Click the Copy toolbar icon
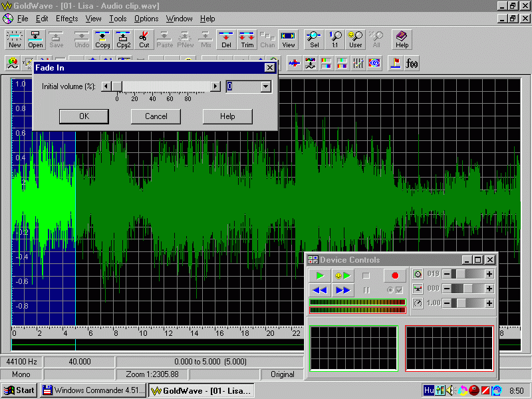Screen dimensions: 532x399 pyautogui.click(x=102, y=39)
